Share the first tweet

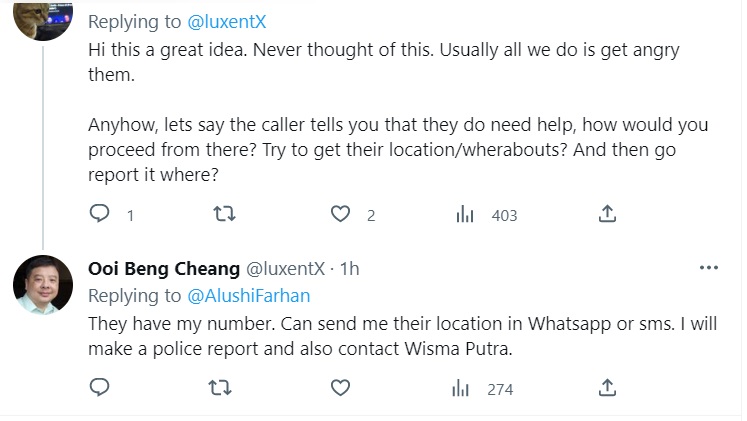(606, 214)
